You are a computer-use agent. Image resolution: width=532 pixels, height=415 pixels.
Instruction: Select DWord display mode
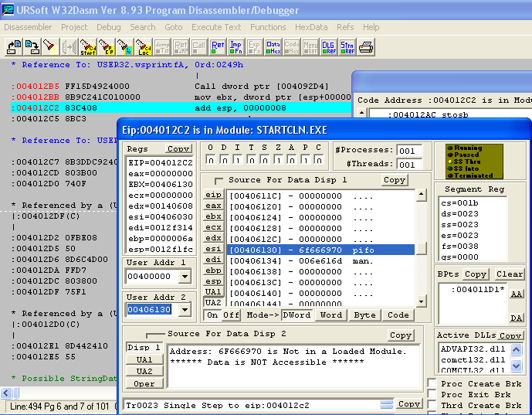pos(296,315)
